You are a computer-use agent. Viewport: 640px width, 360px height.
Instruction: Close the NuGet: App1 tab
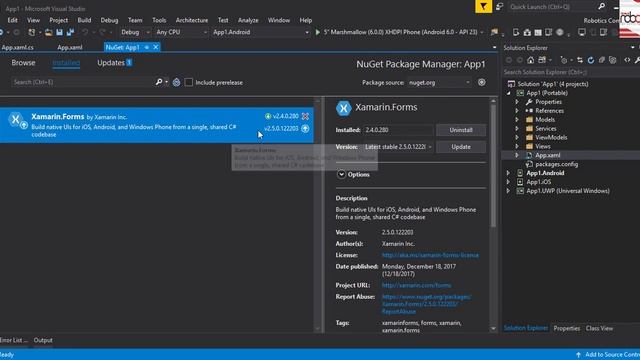(x=156, y=47)
